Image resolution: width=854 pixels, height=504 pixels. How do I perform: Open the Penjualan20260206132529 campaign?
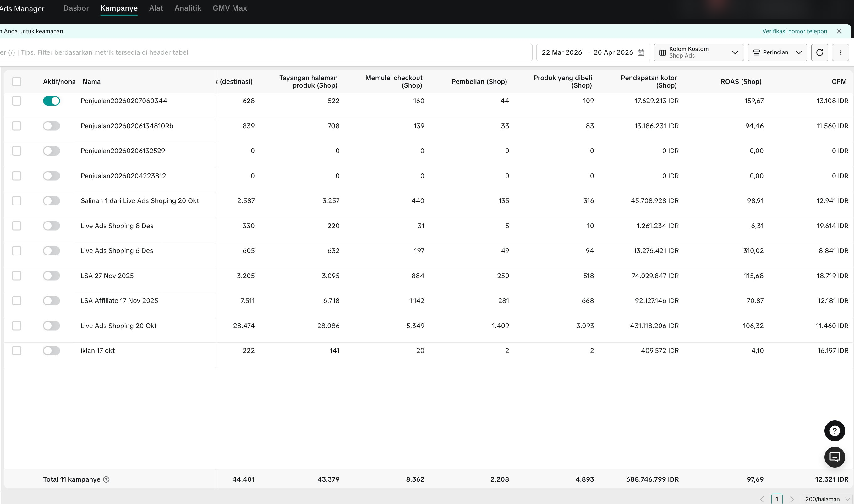[x=123, y=151]
